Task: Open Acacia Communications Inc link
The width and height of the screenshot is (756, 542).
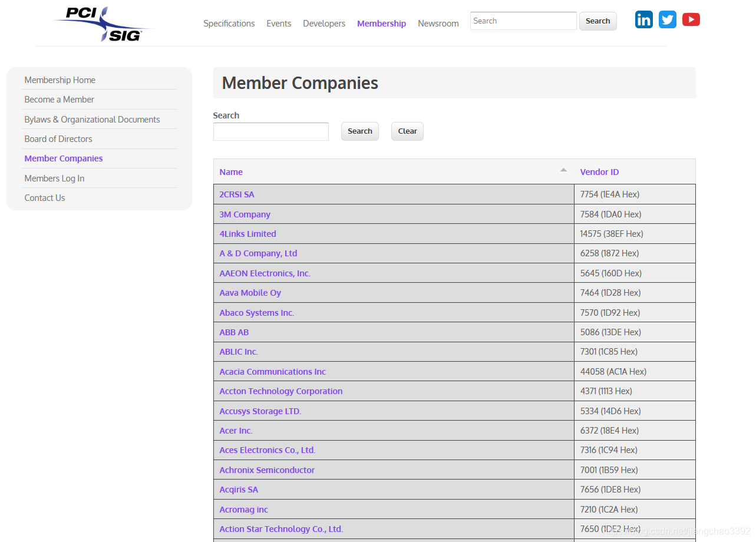Action: [x=273, y=372]
